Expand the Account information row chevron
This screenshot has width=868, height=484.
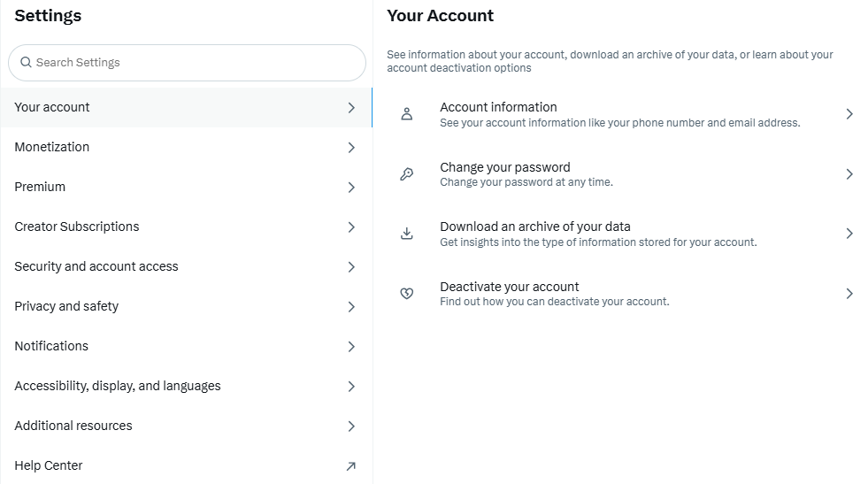click(849, 114)
